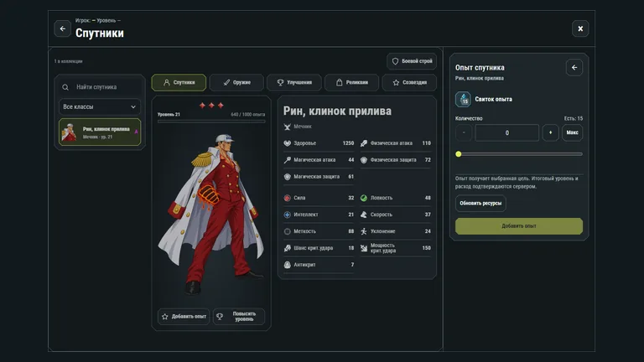Open the Боевой строй formation button
644x362 pixels.
click(412, 61)
